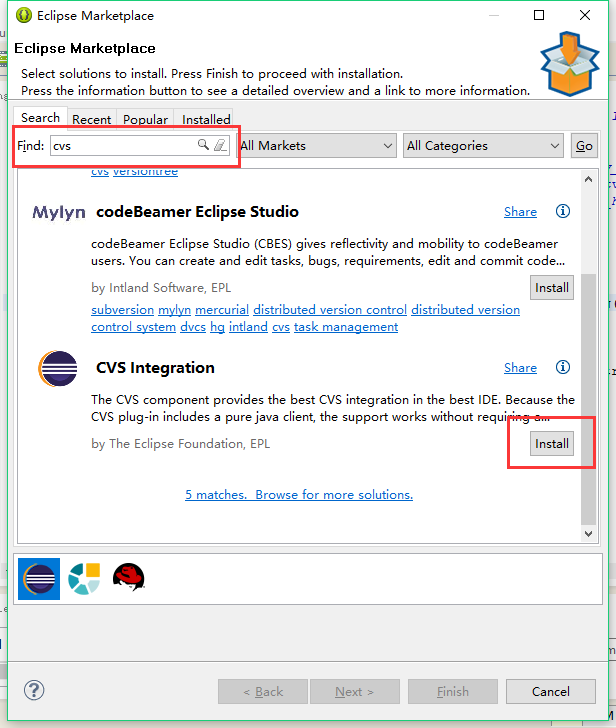This screenshot has height=728, width=616.
Task: Open info for CVS Integration
Action: [x=563, y=367]
